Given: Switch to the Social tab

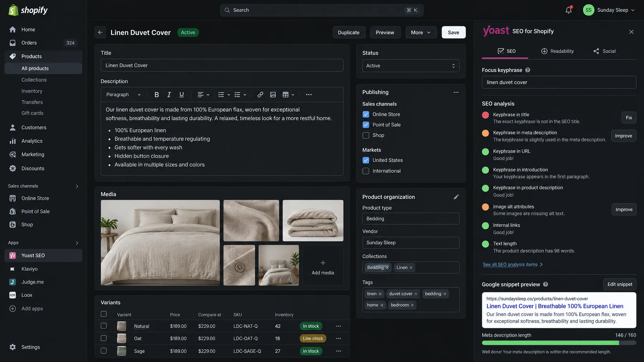Looking at the screenshot, I should [x=604, y=51].
